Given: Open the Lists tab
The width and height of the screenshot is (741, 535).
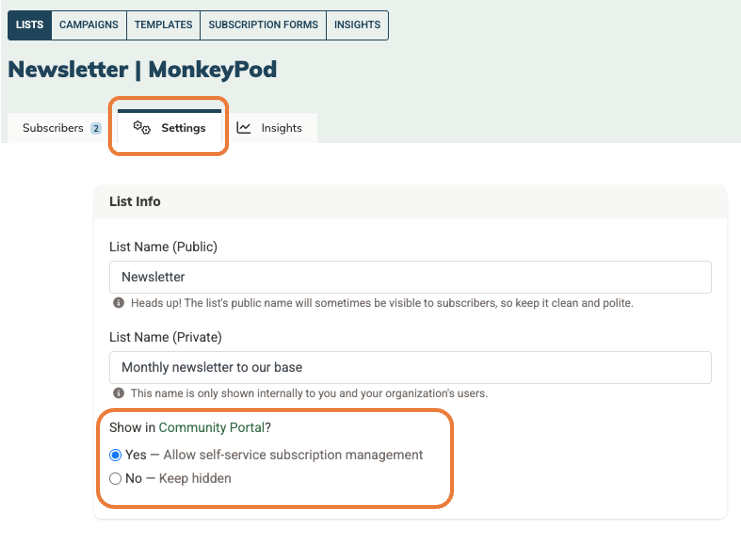Looking at the screenshot, I should (29, 25).
